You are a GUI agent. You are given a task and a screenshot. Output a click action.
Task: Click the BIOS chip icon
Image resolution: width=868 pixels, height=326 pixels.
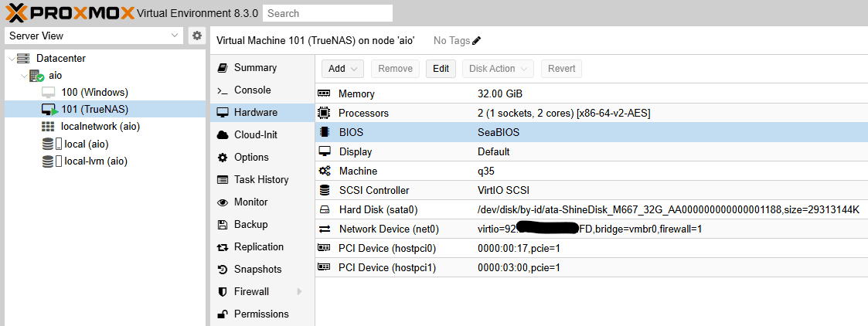324,132
